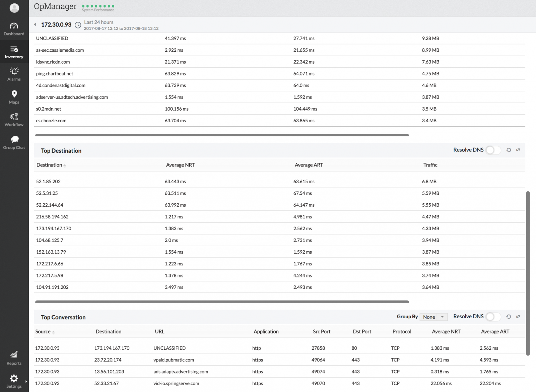Image resolution: width=536 pixels, height=392 pixels.
Task: Click the Top Destination horizontal scrollbar
Action: pyautogui.click(x=222, y=302)
